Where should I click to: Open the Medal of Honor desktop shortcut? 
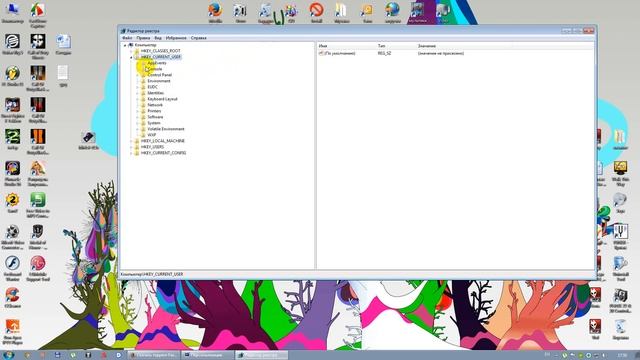pyautogui.click(x=38, y=237)
